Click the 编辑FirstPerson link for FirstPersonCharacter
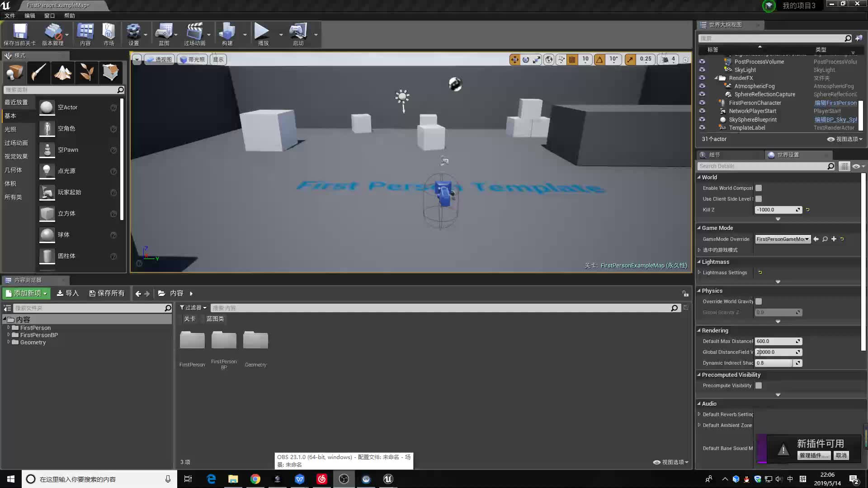The height and width of the screenshot is (488, 868). coord(835,103)
